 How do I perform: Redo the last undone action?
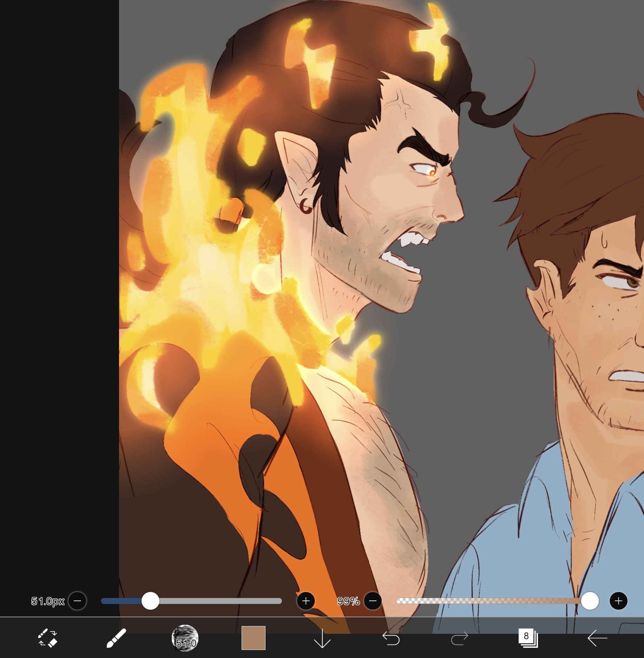[x=459, y=638]
